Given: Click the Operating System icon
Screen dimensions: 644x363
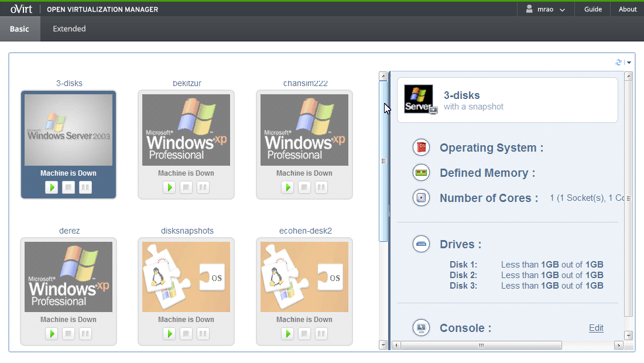Looking at the screenshot, I should click(x=421, y=148).
